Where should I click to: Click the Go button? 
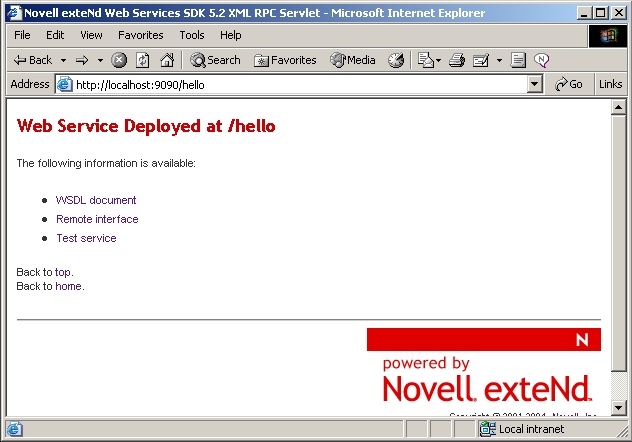569,84
